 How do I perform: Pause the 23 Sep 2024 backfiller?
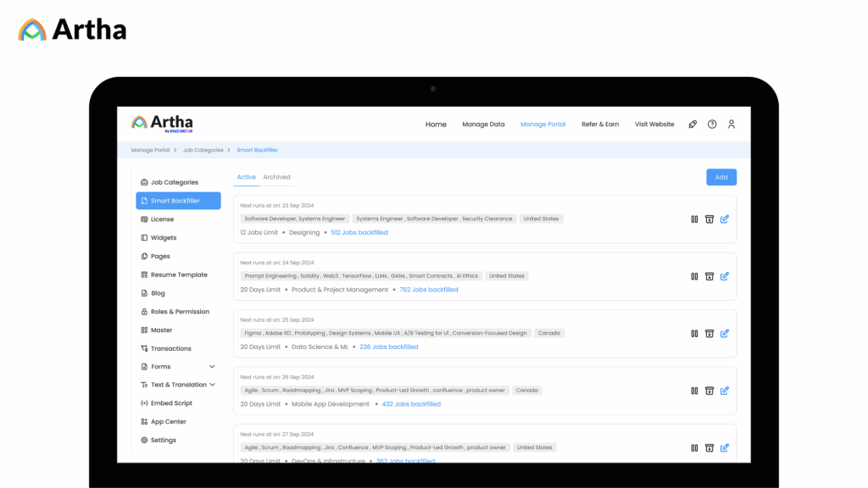click(x=694, y=219)
